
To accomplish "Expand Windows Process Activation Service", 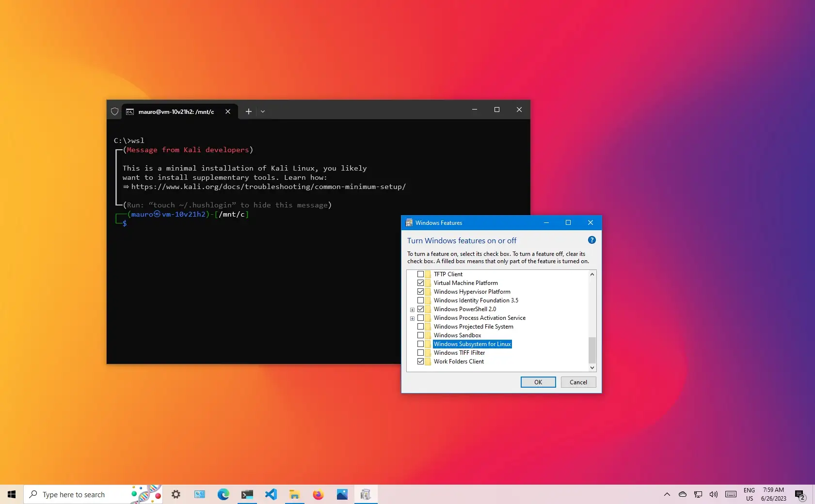I will click(413, 318).
